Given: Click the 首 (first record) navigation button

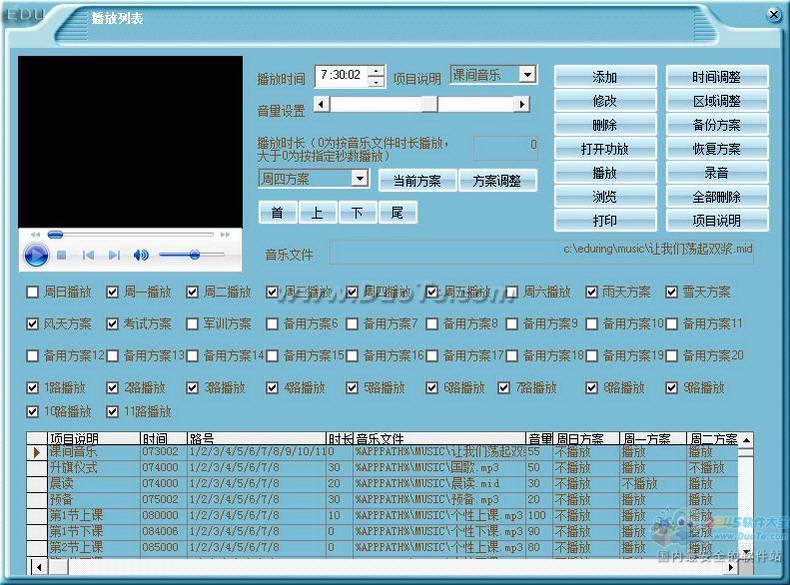Looking at the screenshot, I should [x=277, y=213].
